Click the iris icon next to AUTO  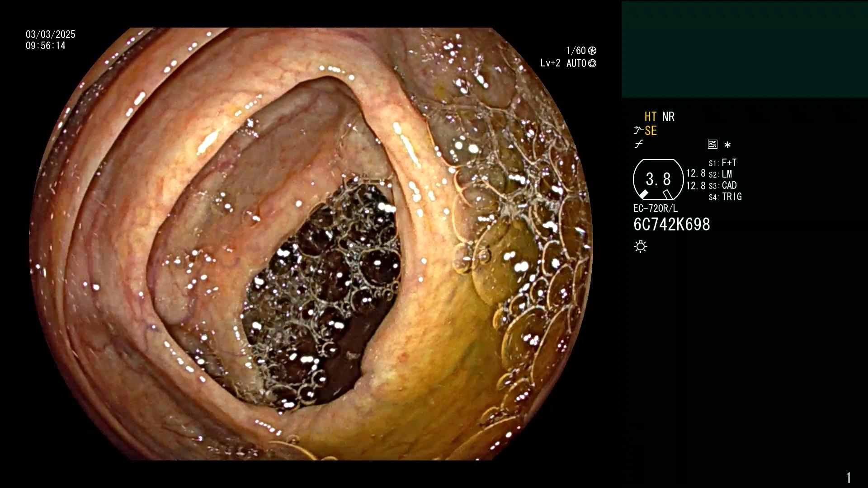coord(592,63)
